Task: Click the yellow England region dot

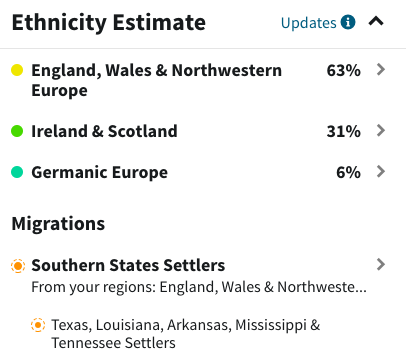Action: 17,70
